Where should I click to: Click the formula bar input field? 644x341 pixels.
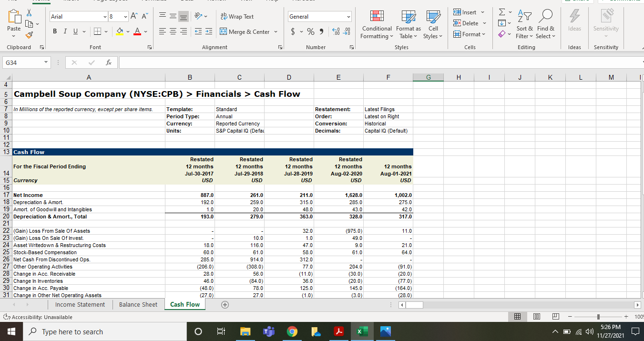click(380, 63)
